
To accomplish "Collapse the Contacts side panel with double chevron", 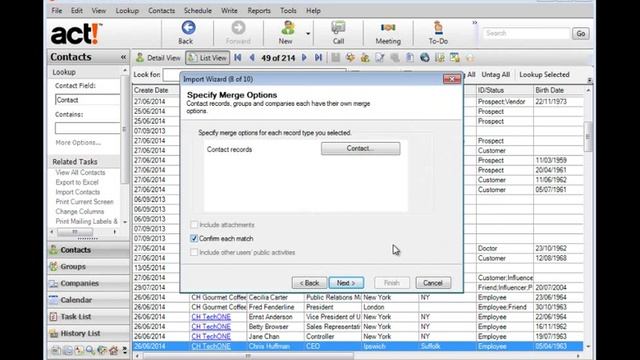I will 123,58.
